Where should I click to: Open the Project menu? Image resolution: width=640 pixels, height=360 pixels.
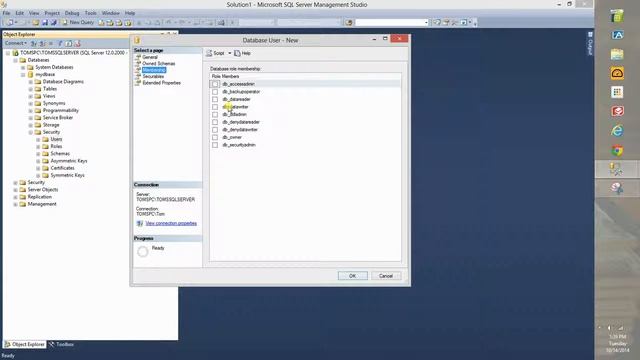[52, 13]
